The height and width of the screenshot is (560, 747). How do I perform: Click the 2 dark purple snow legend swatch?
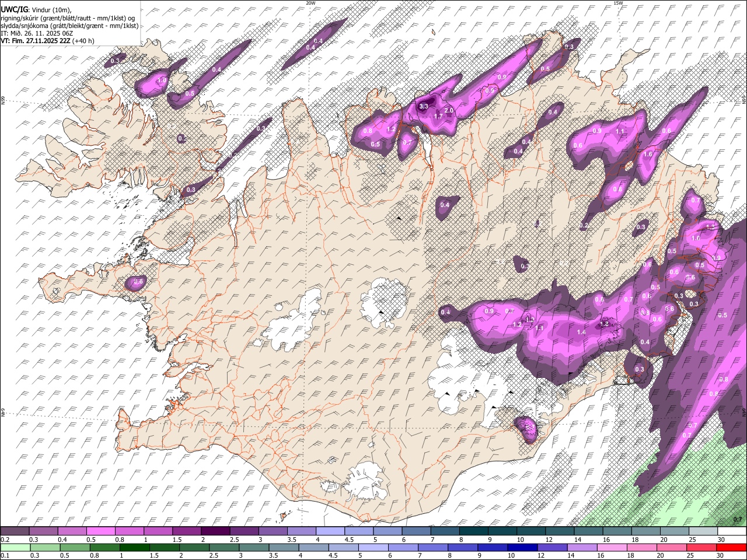(x=215, y=531)
